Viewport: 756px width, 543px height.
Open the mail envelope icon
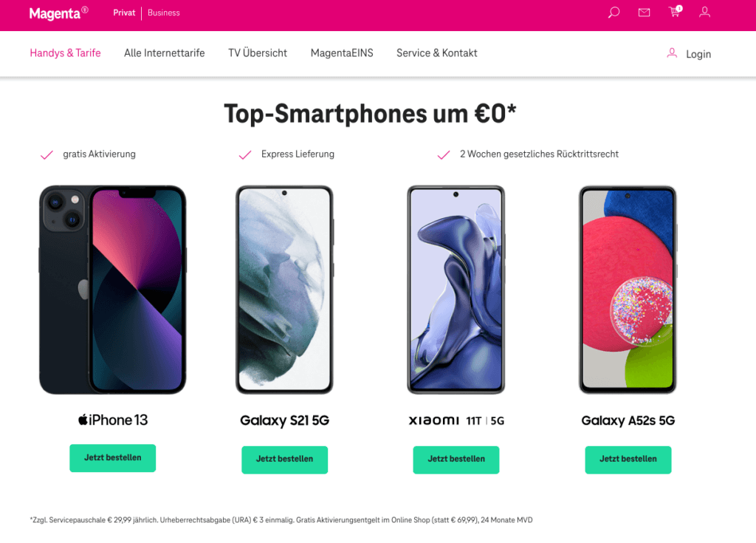644,13
